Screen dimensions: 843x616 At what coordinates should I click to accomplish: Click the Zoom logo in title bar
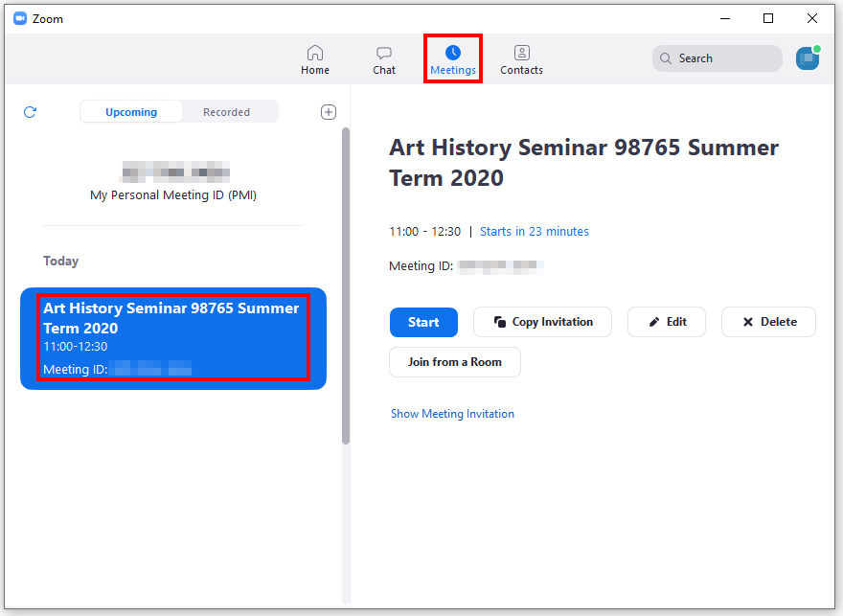click(x=20, y=18)
